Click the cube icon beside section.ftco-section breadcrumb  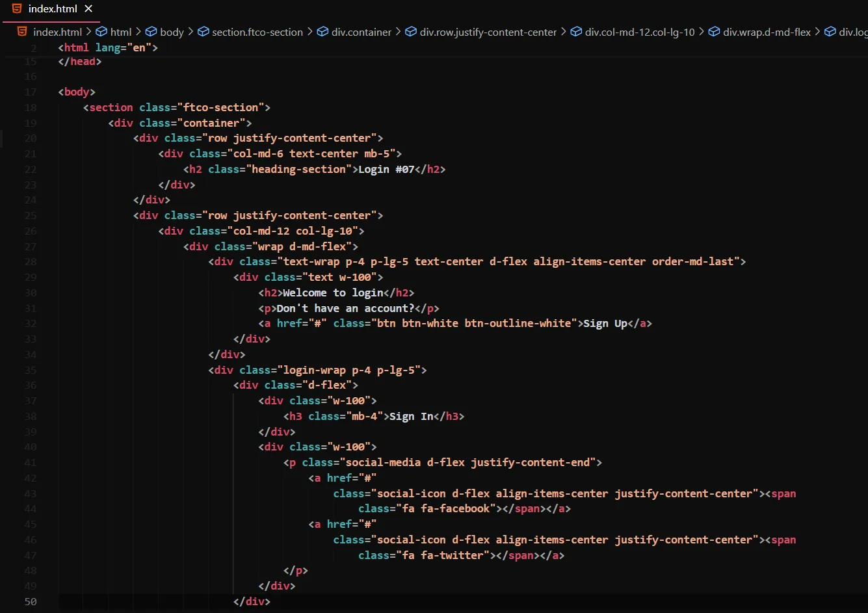click(203, 32)
